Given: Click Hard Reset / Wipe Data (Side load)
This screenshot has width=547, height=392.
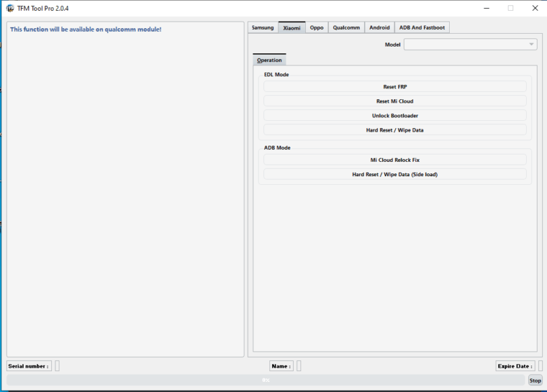Looking at the screenshot, I should tap(395, 174).
